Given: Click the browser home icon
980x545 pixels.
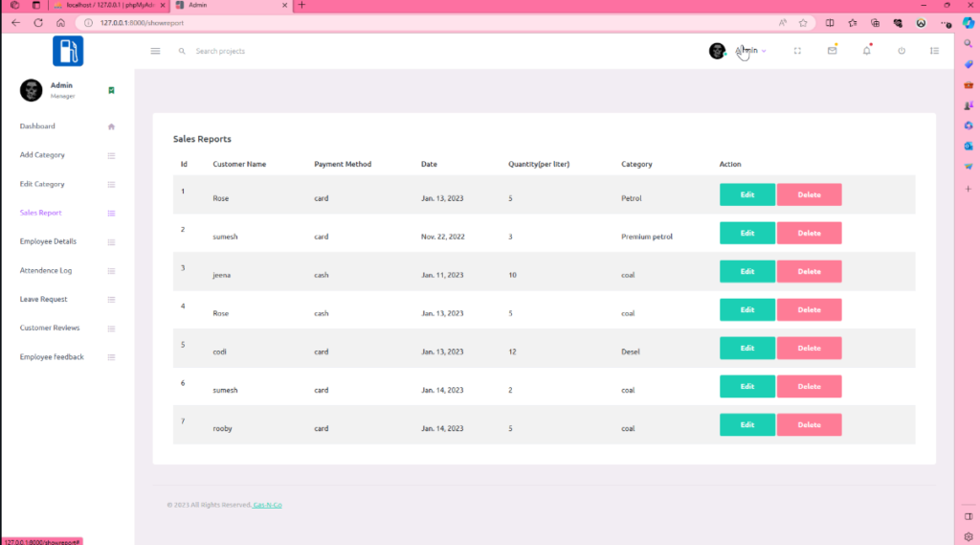Looking at the screenshot, I should point(60,23).
